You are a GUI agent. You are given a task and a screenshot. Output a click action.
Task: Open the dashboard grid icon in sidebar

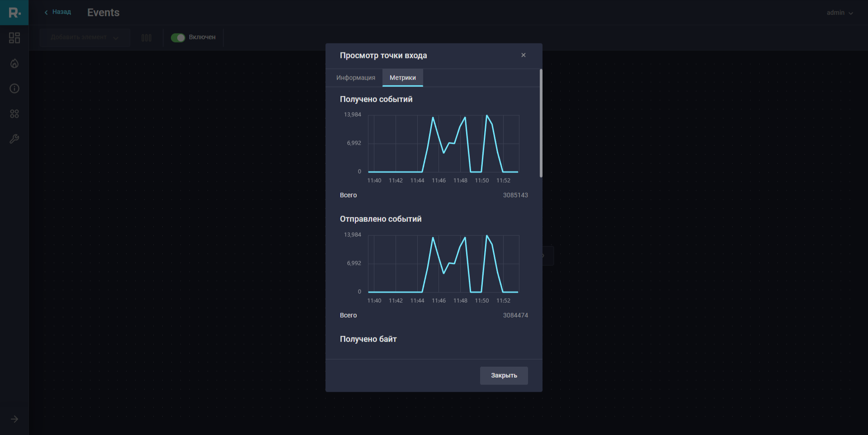[14, 38]
